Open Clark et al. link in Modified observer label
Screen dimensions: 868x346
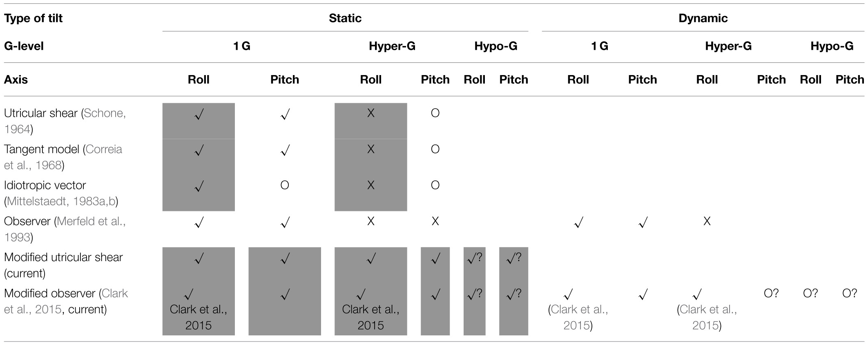pyautogui.click(x=115, y=293)
